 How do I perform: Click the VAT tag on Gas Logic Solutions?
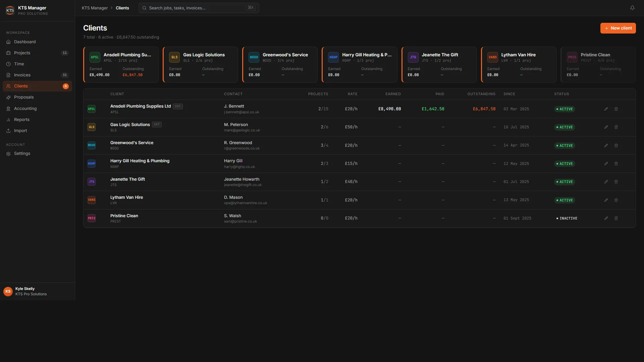click(x=157, y=124)
